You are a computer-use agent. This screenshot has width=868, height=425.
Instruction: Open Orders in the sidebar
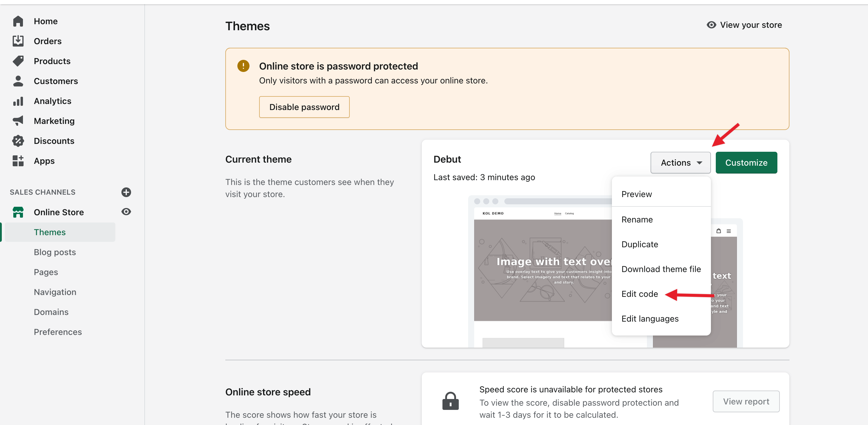pos(47,41)
